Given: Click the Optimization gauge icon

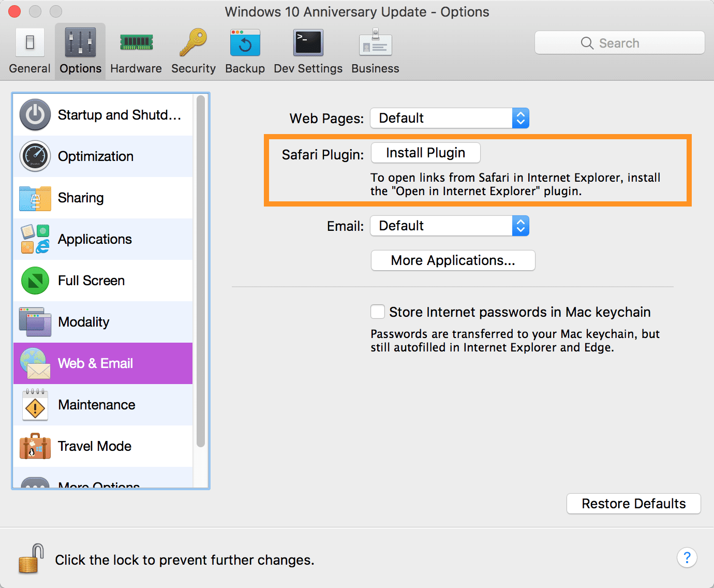Looking at the screenshot, I should pyautogui.click(x=35, y=156).
